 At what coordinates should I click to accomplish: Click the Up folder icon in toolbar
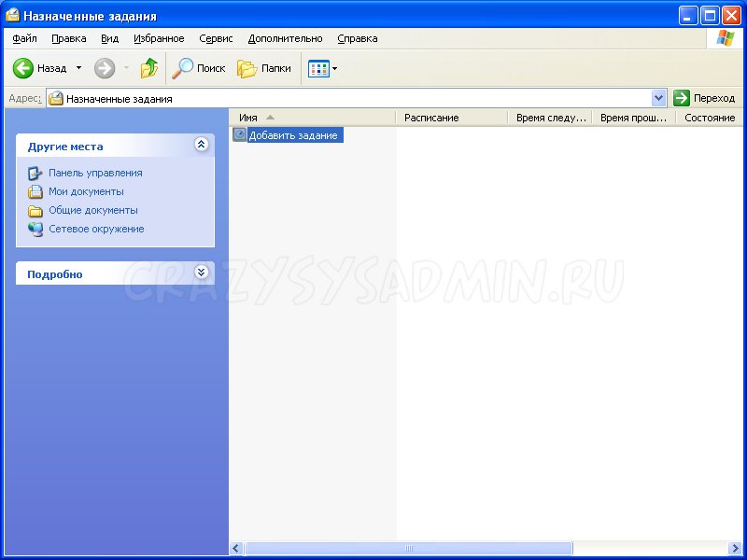click(149, 68)
